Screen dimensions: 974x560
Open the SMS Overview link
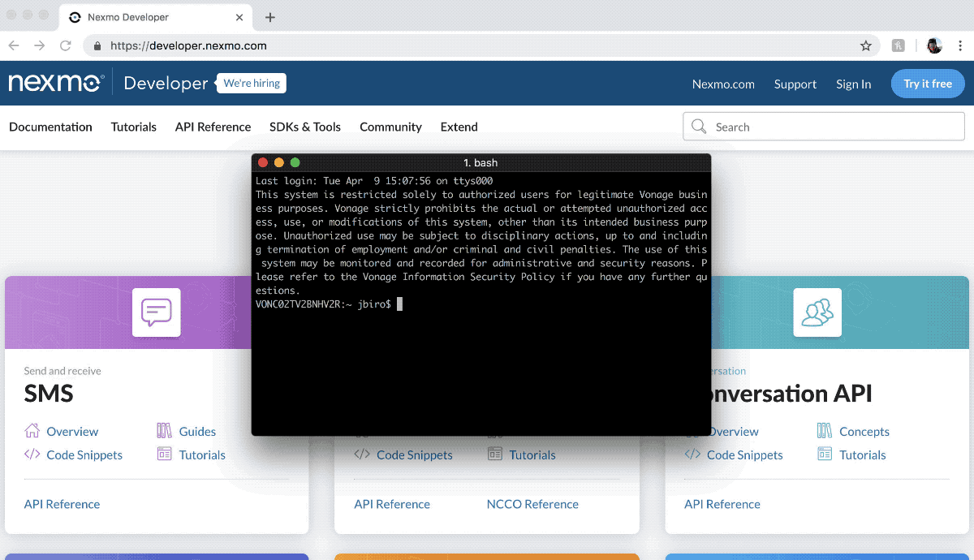point(72,432)
